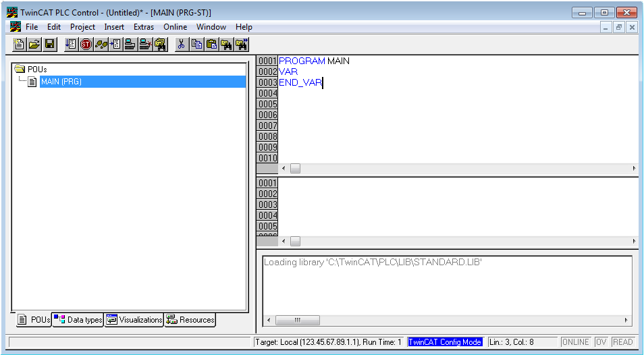Click the Find binoculars icon
644x355 pixels.
coord(226,45)
